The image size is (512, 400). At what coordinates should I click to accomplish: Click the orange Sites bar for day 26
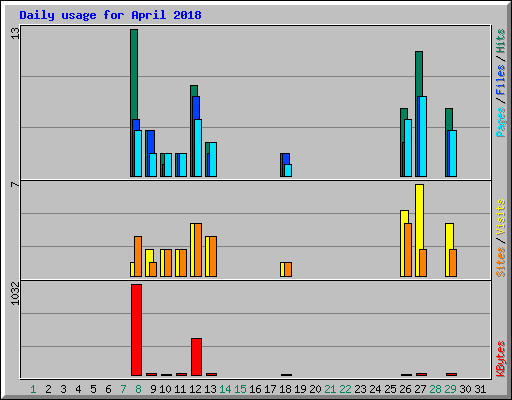point(408,250)
